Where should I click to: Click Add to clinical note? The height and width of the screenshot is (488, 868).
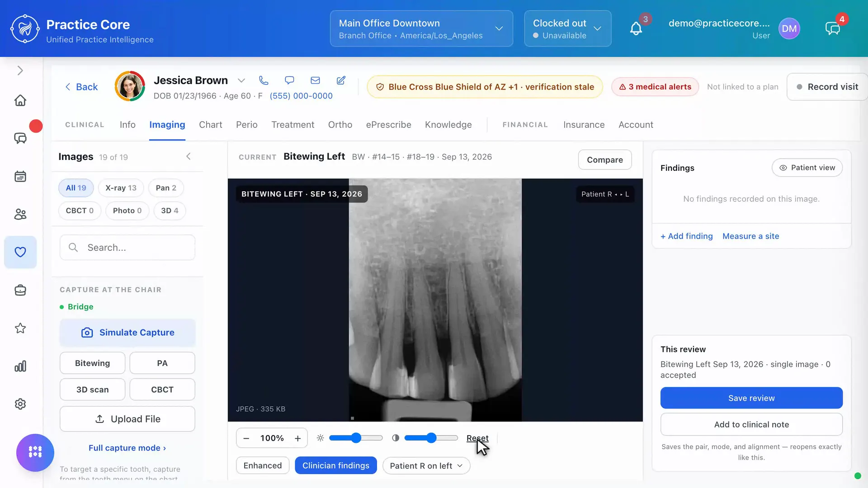pos(751,424)
